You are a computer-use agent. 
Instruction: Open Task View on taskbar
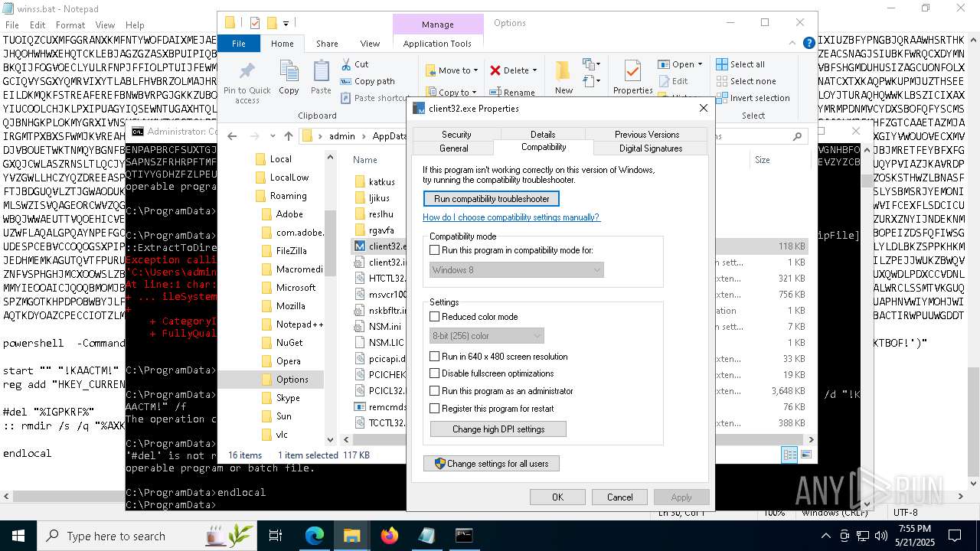[276, 536]
